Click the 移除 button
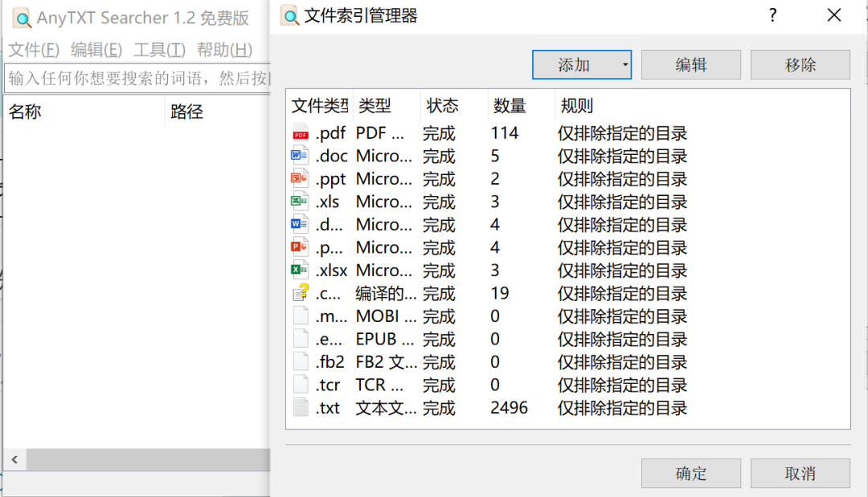 point(800,65)
